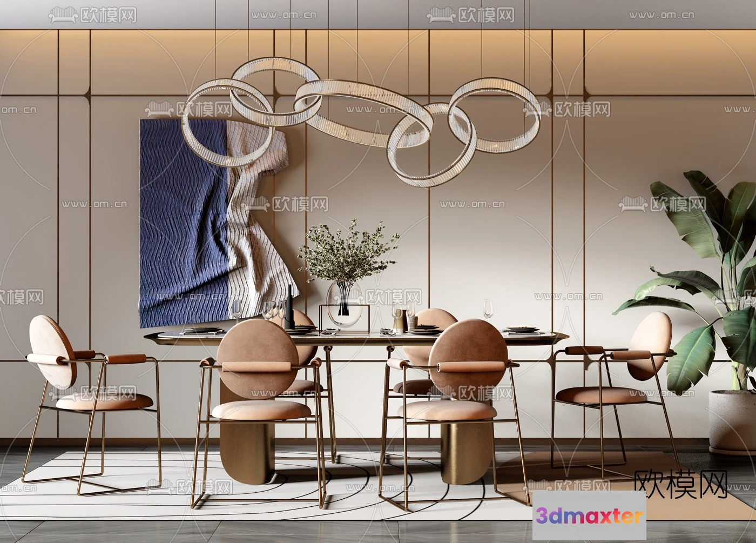
Task: Click the 3dmaxter logo badge
Action: tap(589, 516)
